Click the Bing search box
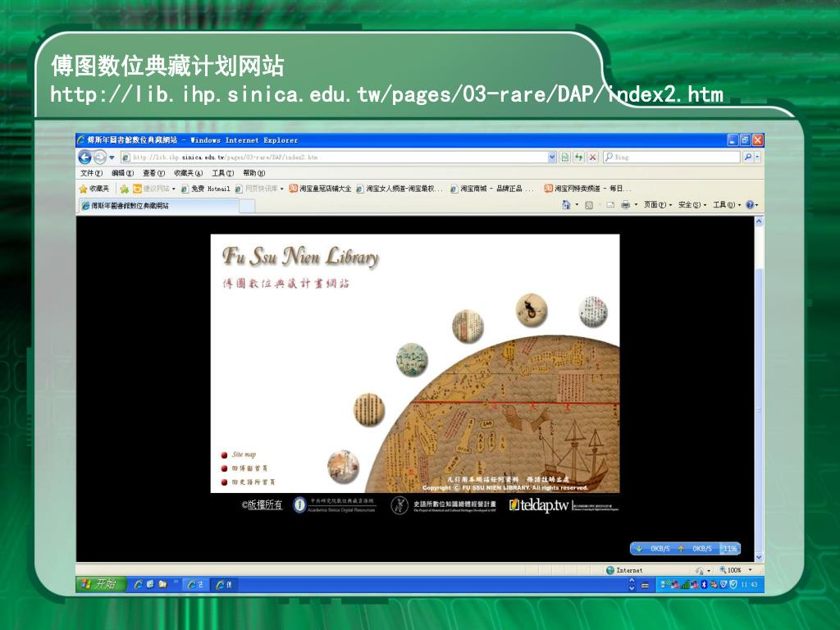Viewport: 840px width, 630px height. 671,157
